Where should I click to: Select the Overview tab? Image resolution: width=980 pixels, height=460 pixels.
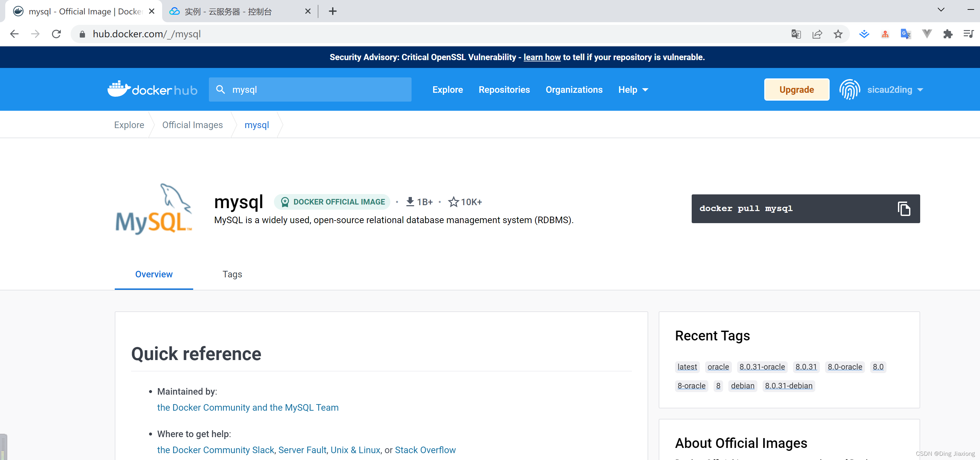tap(154, 274)
